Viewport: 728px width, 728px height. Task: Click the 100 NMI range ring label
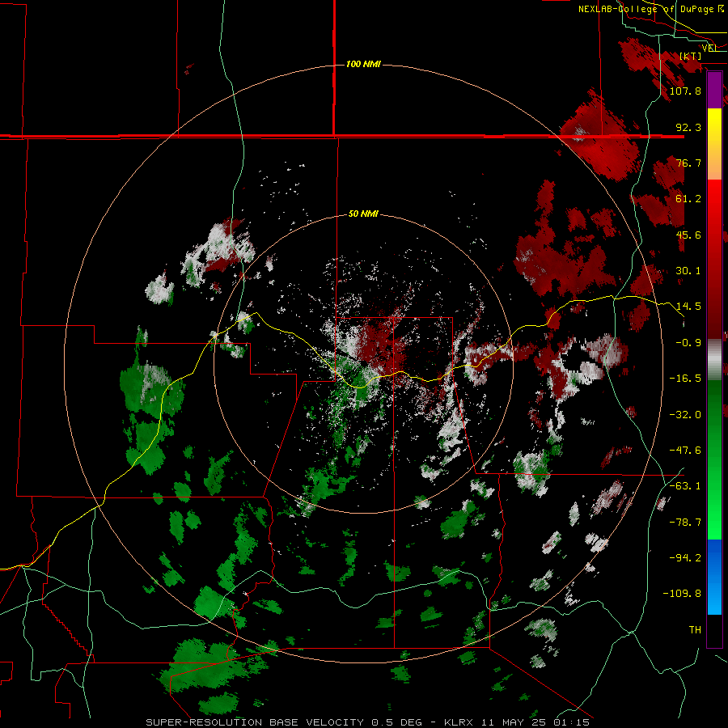click(x=363, y=64)
